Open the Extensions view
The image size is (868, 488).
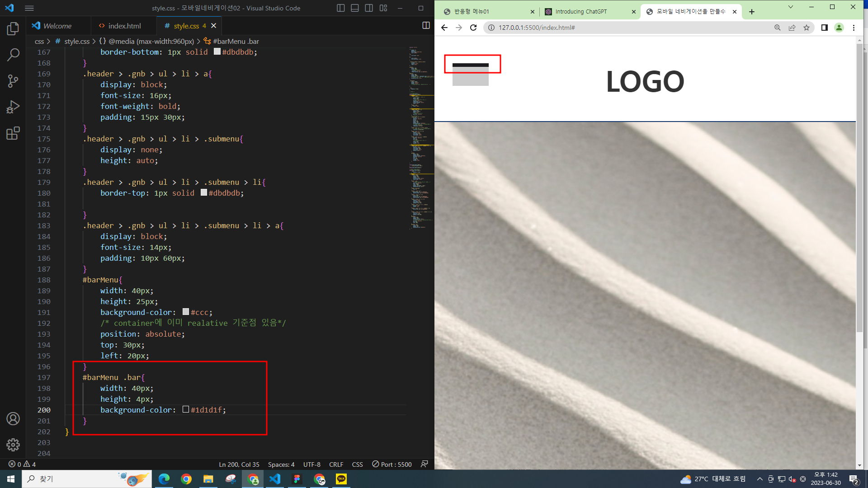point(13,133)
